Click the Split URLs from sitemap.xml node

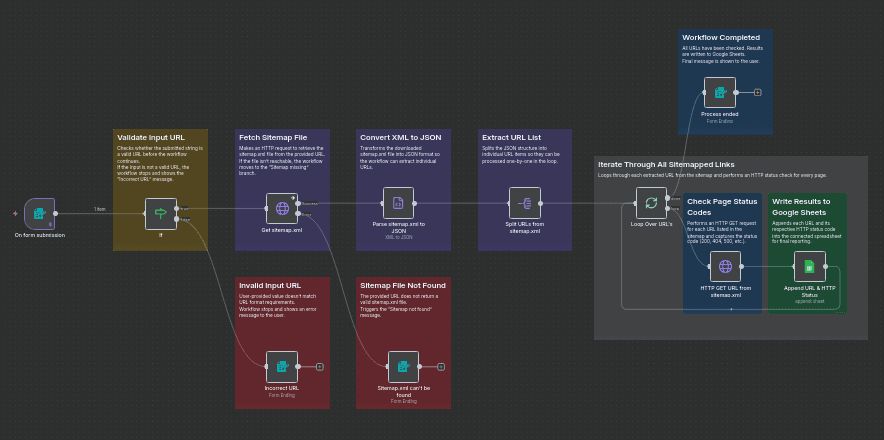(x=524, y=203)
